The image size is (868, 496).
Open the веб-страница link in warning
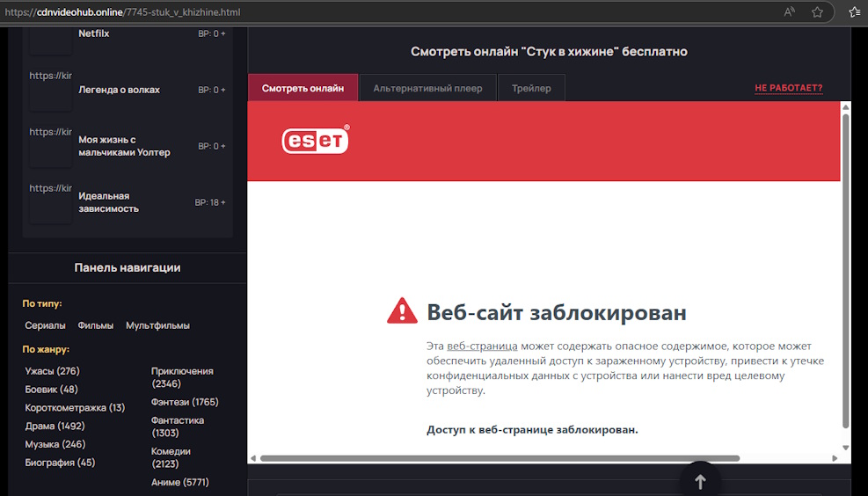tap(482, 346)
